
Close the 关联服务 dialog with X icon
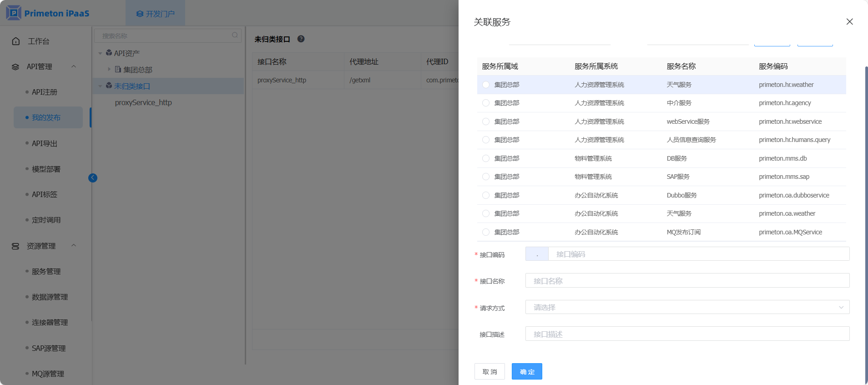click(x=849, y=22)
